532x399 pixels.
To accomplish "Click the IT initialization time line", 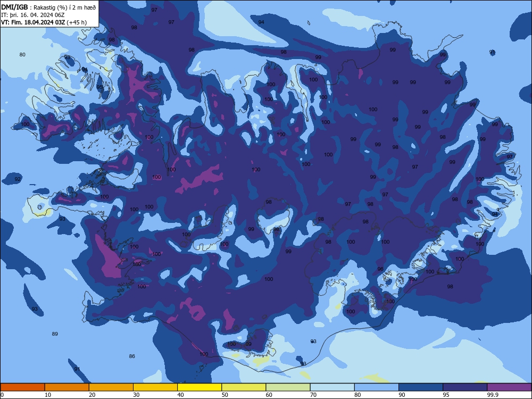I will pos(33,15).
